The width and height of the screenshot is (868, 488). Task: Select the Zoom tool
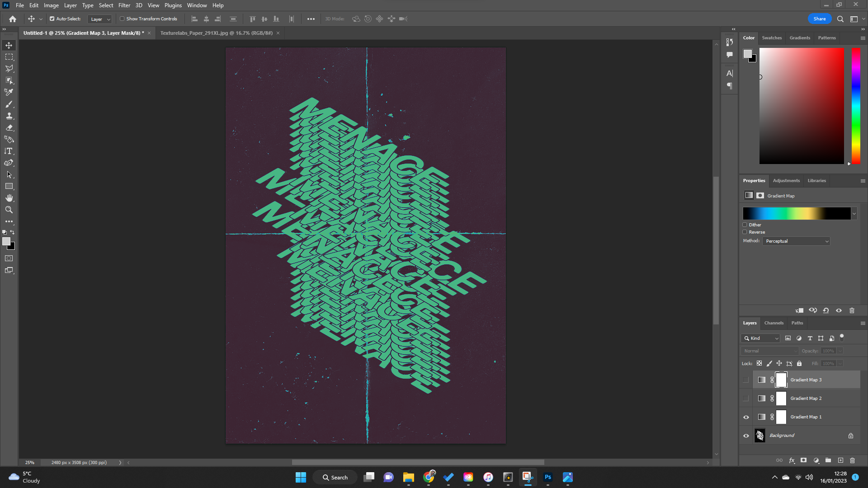pos(9,210)
